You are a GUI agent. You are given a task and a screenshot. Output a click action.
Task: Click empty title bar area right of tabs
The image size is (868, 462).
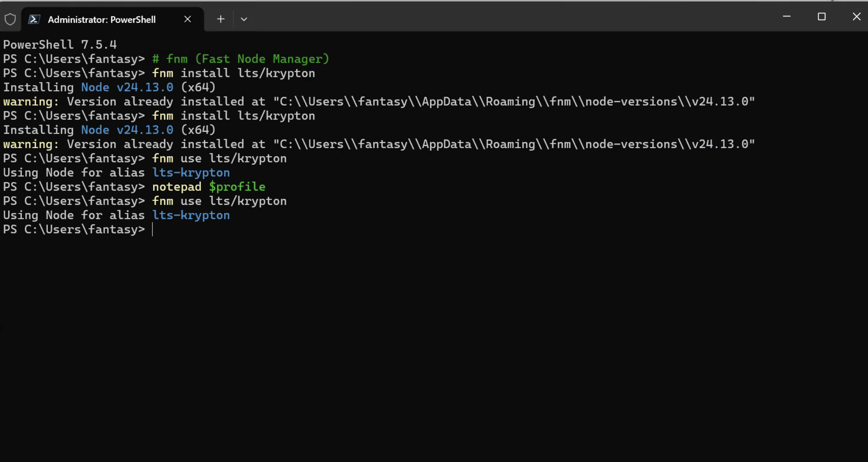[x=515, y=17]
